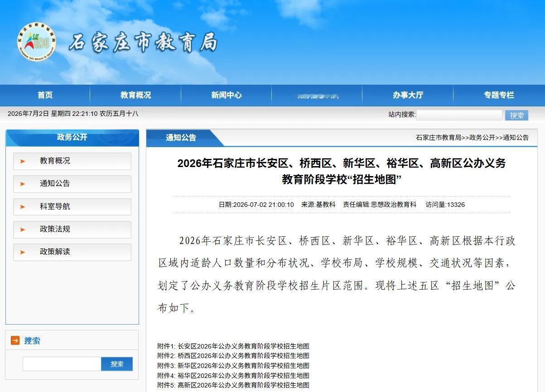
Task: Select 政策解读 in the left sidebar
Action: [72, 252]
